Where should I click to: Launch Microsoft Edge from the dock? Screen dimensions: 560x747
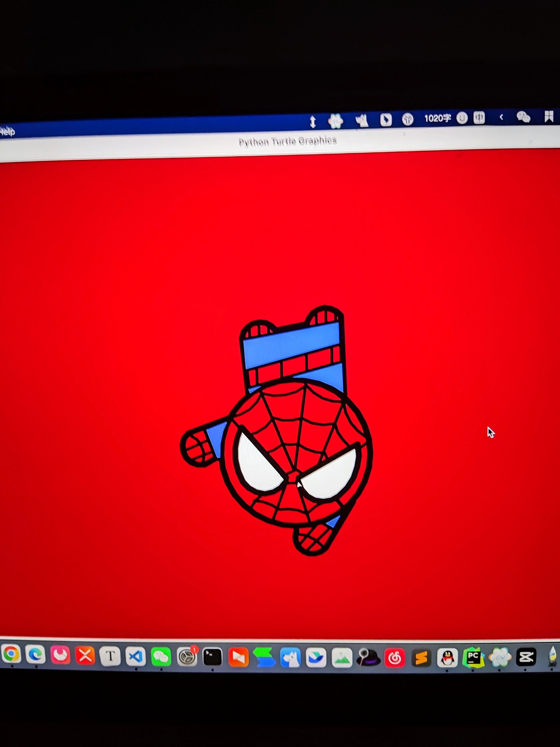36,655
